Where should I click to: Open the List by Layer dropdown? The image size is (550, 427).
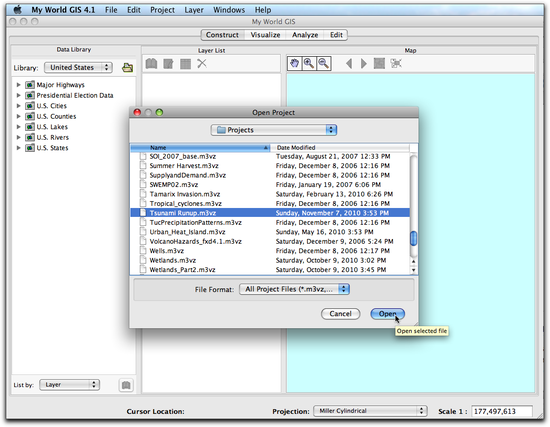(x=69, y=385)
